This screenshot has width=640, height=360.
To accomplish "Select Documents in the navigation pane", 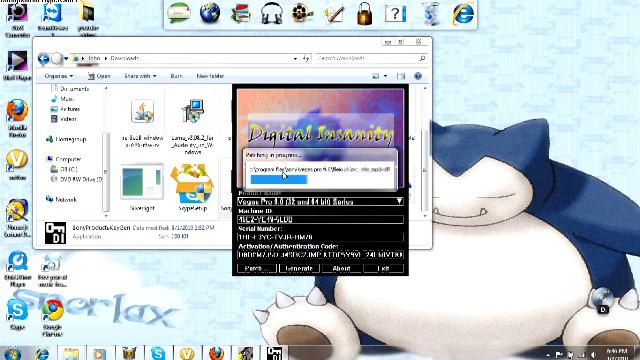I will coord(74,89).
